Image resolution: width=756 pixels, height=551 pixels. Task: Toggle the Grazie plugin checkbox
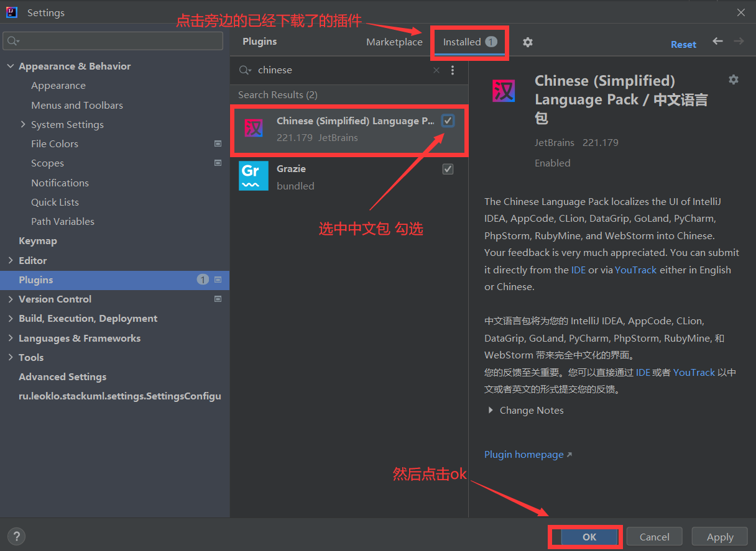(448, 169)
